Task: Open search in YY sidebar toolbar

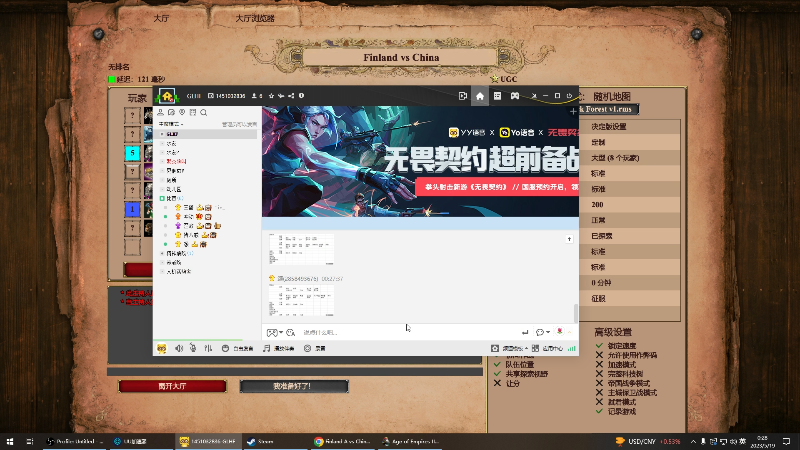Action: (204, 112)
